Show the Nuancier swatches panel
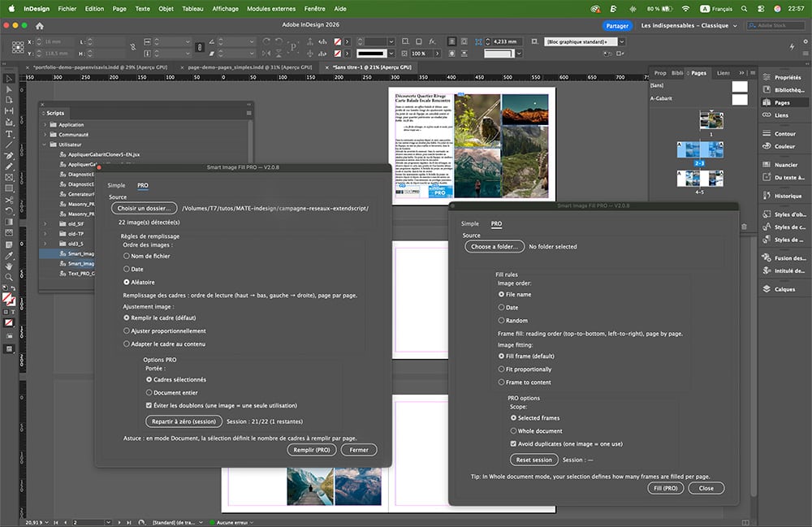812x527 pixels. tap(785, 165)
